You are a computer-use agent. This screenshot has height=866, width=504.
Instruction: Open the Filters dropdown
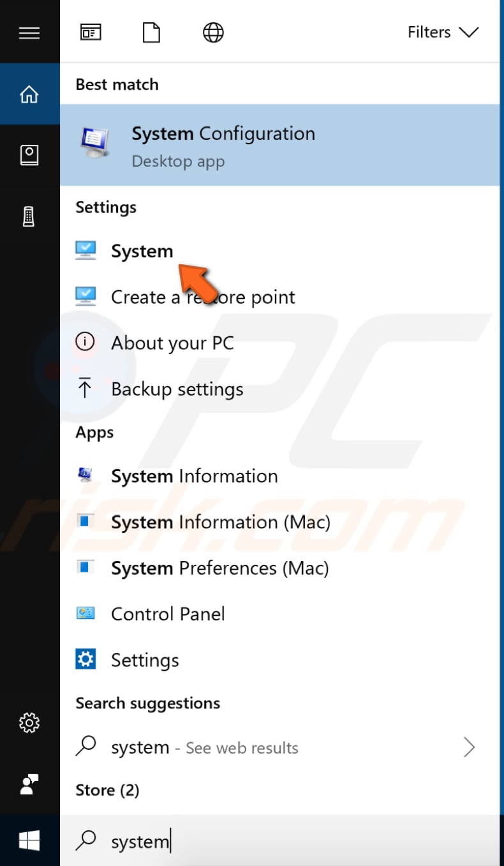(x=443, y=32)
